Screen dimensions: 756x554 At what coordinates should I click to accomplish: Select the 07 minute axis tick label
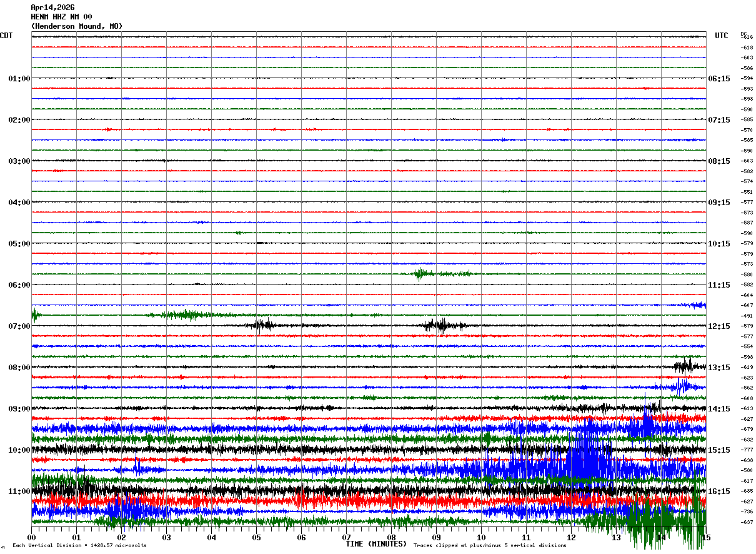click(x=346, y=538)
